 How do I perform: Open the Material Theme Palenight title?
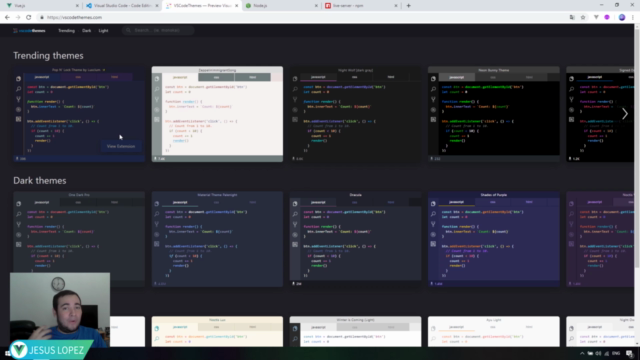[217, 195]
